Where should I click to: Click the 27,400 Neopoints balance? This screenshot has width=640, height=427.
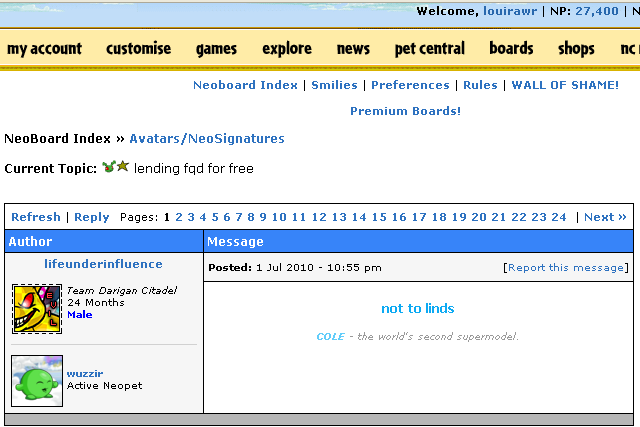pyautogui.click(x=597, y=11)
